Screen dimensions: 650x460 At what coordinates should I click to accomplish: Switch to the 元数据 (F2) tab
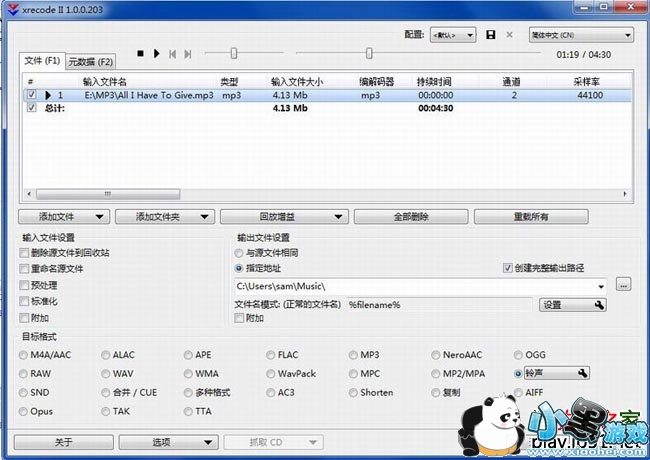(90, 62)
